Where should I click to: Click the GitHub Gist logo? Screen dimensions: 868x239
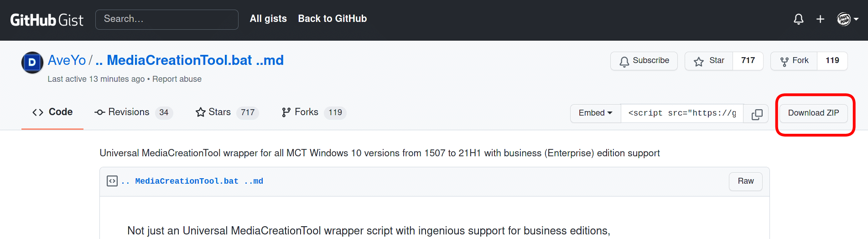(x=47, y=20)
